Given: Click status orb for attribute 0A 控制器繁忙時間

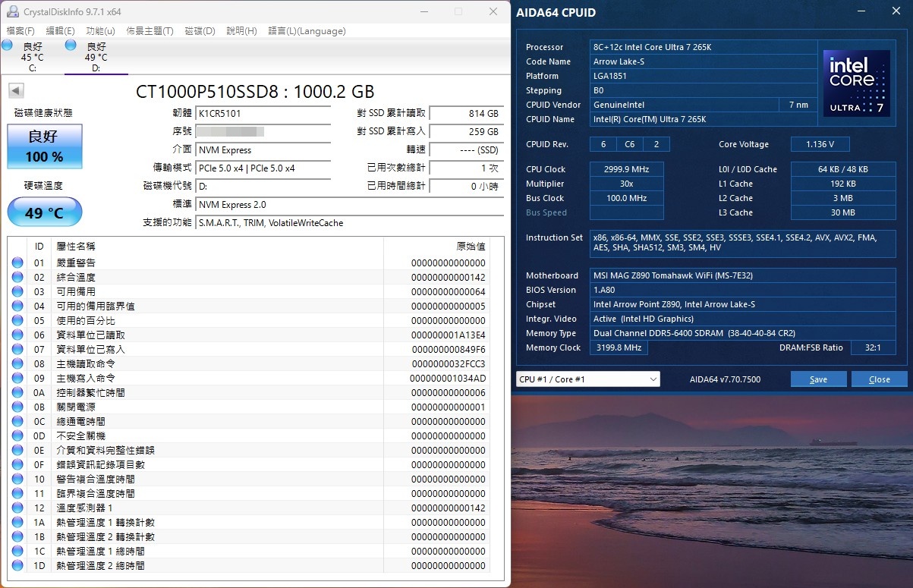Looking at the screenshot, I should (x=17, y=392).
